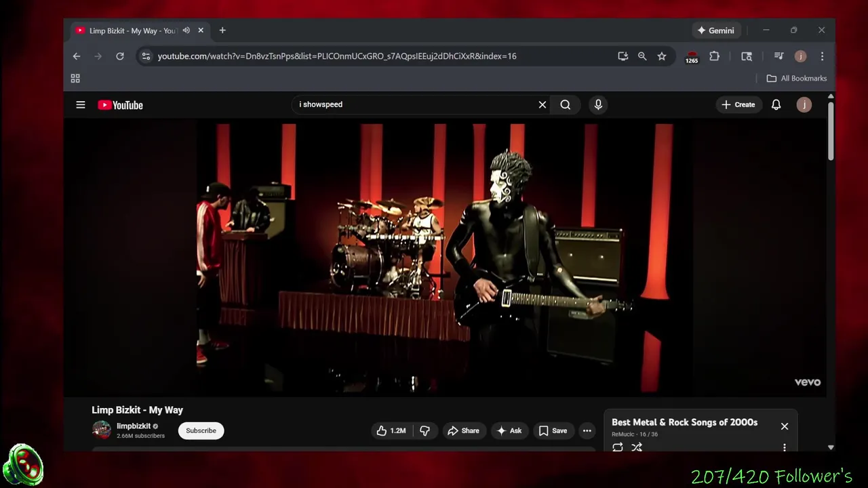Image resolution: width=868 pixels, height=488 pixels.
Task: Go back to the previous page
Action: point(77,56)
